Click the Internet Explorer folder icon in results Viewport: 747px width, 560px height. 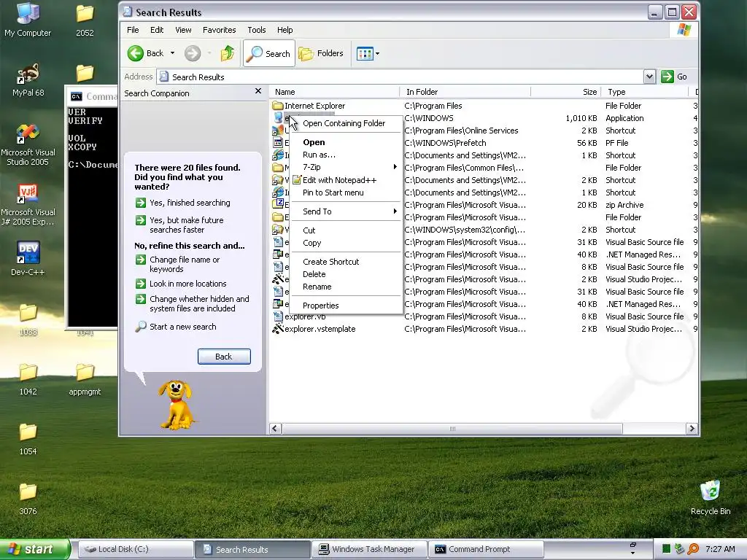pos(278,106)
